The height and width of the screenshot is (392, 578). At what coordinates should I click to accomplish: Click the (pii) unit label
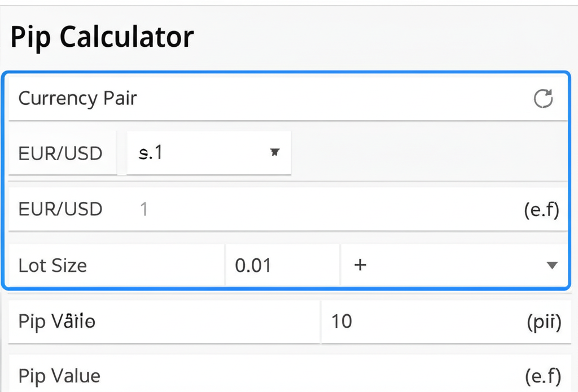click(544, 321)
